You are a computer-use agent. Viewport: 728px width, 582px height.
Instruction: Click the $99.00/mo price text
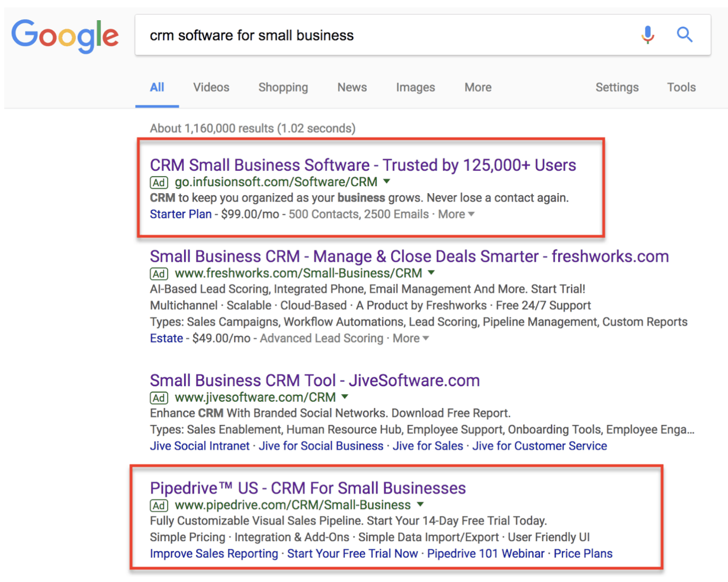(250, 214)
